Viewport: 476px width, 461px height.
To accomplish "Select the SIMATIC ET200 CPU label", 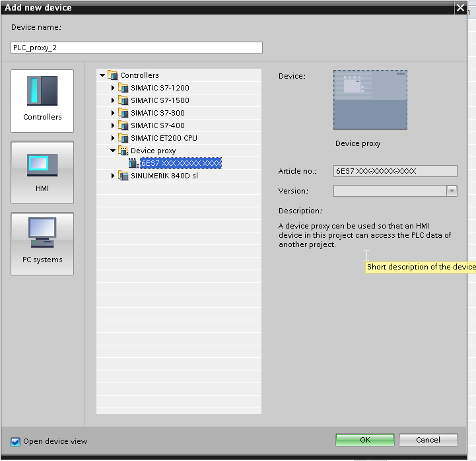I will (164, 138).
